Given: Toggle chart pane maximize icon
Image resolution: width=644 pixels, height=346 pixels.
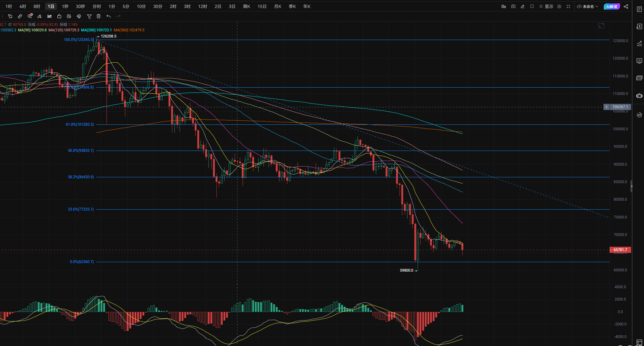Looking at the screenshot, I should click(x=601, y=26).
